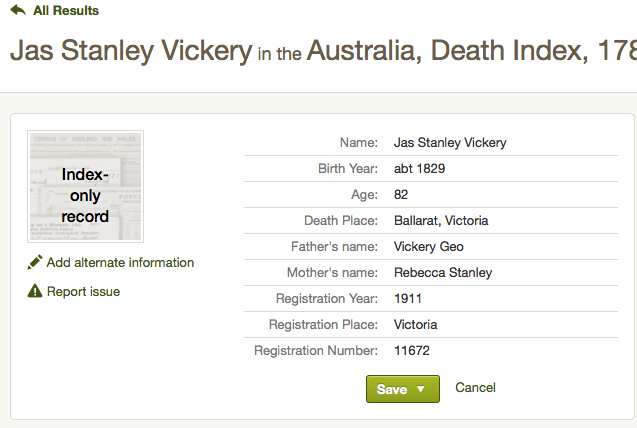637x428 pixels.
Task: Select the father's name Vickery Geo
Action: (428, 247)
